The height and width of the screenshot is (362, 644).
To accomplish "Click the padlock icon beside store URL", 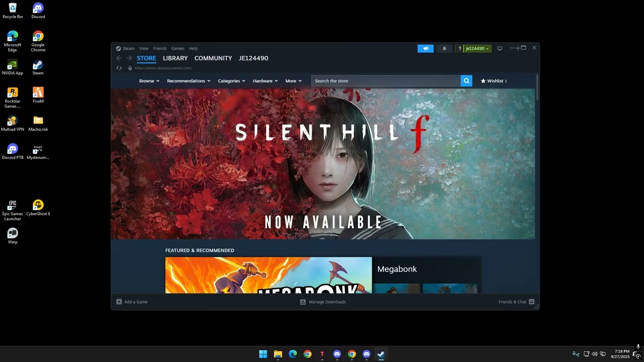I will pos(130,68).
